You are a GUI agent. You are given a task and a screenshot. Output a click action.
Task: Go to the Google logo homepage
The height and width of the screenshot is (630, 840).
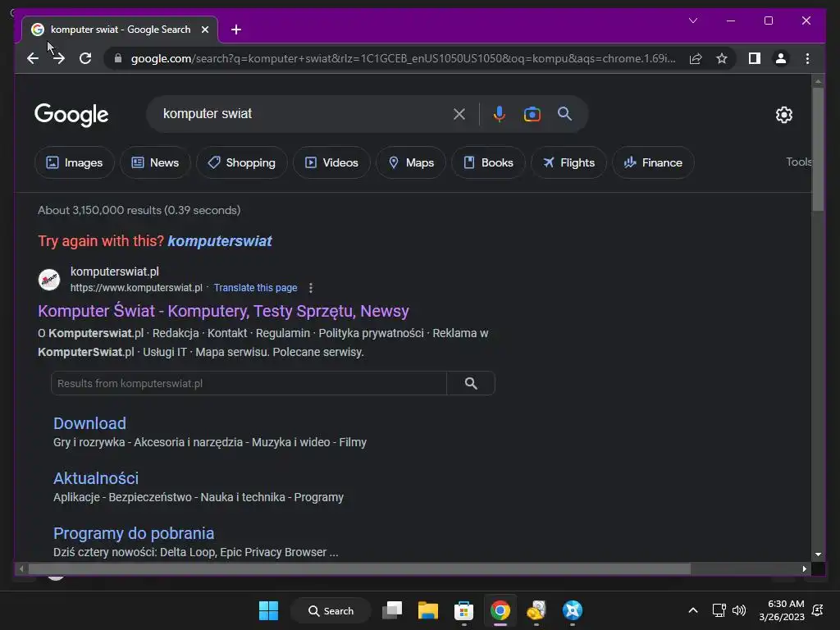pyautogui.click(x=71, y=115)
